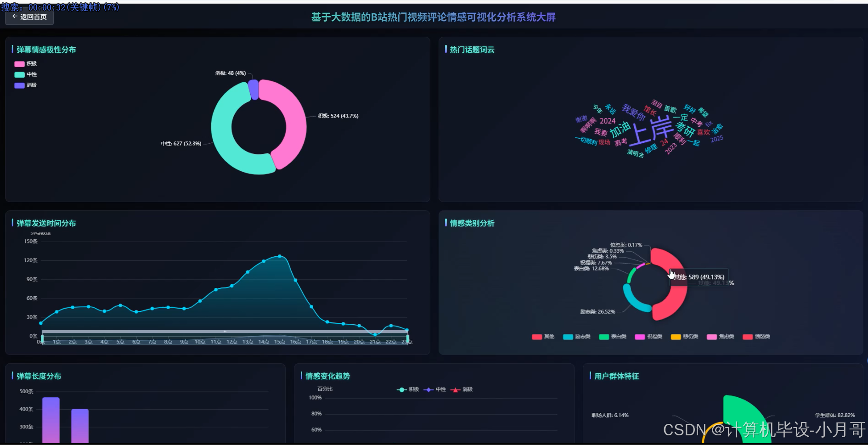
Task: Click 我爱你 in the word cloud
Action: [633, 112]
